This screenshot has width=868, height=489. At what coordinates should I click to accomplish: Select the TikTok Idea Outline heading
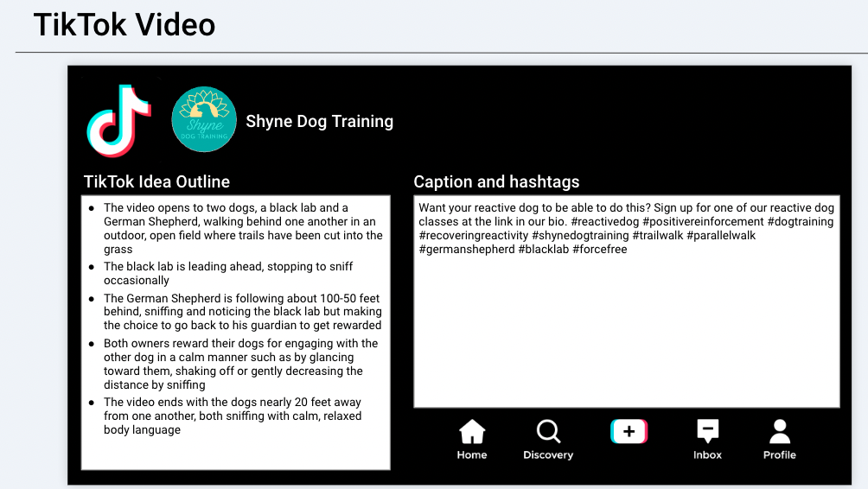(156, 181)
